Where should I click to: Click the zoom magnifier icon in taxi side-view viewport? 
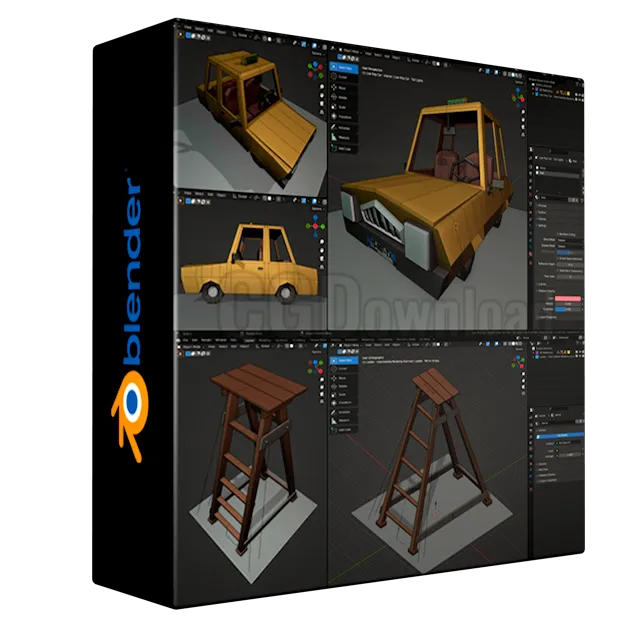[322, 241]
